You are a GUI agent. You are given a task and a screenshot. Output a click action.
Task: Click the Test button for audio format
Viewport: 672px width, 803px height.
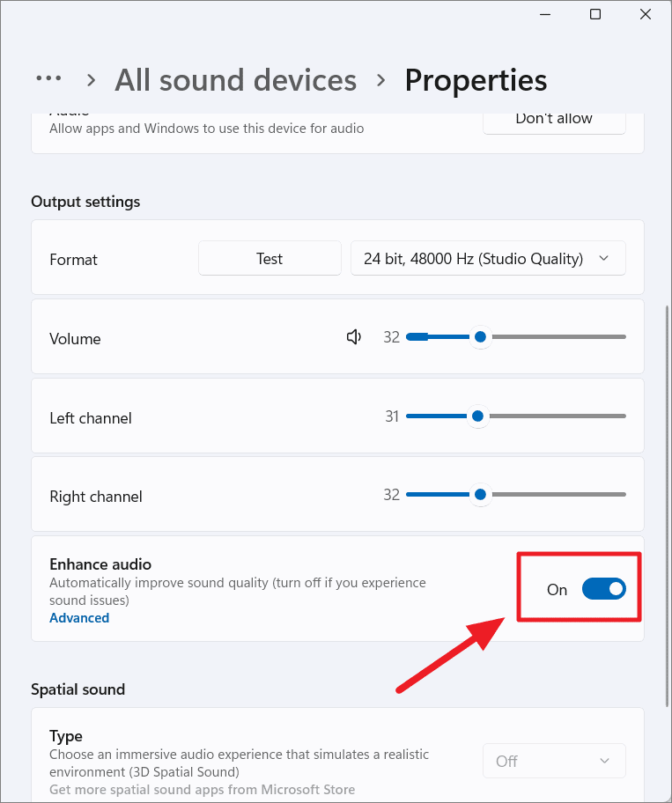pyautogui.click(x=270, y=258)
